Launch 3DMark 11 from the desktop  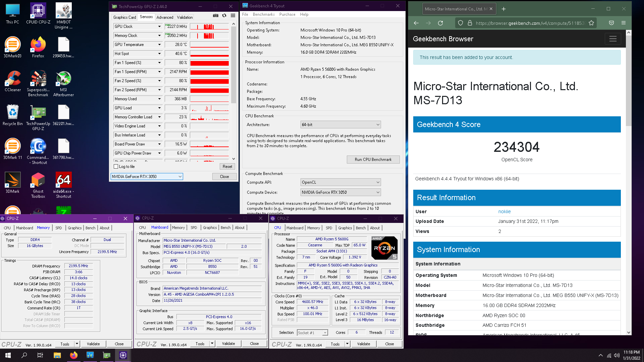(x=12, y=149)
